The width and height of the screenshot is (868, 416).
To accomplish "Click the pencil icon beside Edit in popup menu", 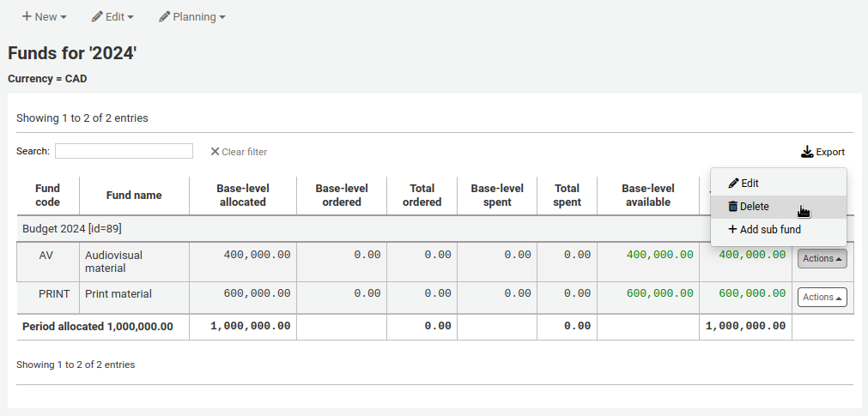I will point(733,184).
